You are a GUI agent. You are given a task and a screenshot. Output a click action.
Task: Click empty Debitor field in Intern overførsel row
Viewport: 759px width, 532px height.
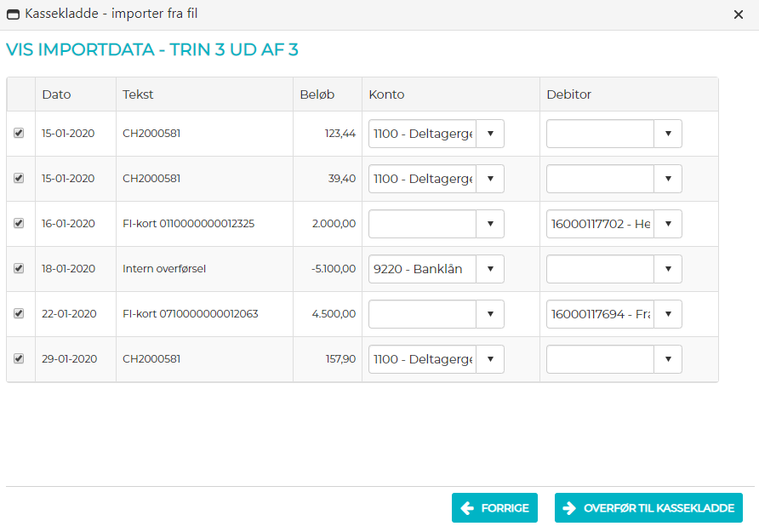(600, 269)
